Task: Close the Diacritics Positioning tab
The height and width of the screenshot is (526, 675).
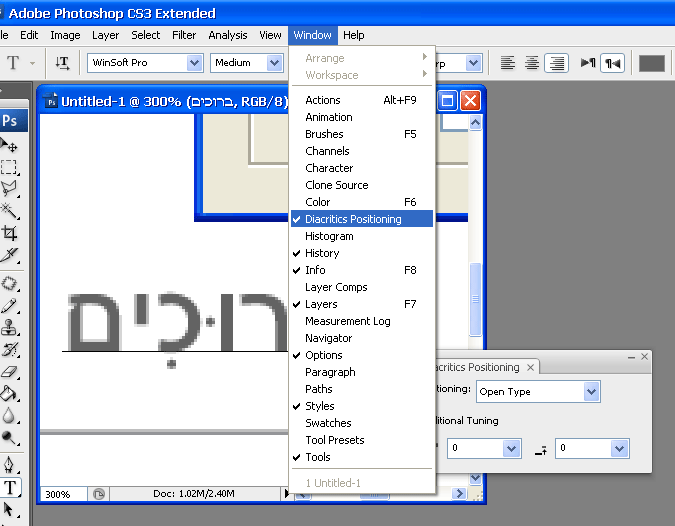Action: 530,367
